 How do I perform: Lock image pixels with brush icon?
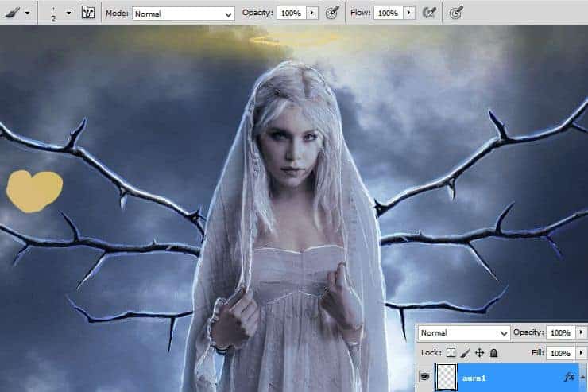coord(466,352)
